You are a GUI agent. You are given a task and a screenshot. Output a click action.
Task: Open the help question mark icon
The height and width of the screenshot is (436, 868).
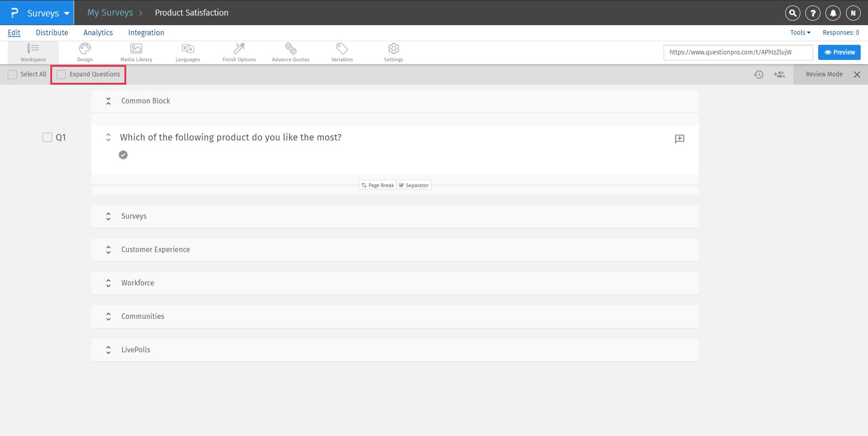tap(813, 13)
